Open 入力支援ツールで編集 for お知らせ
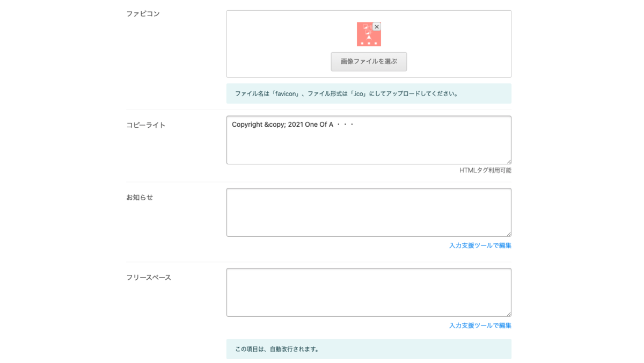 click(479, 245)
